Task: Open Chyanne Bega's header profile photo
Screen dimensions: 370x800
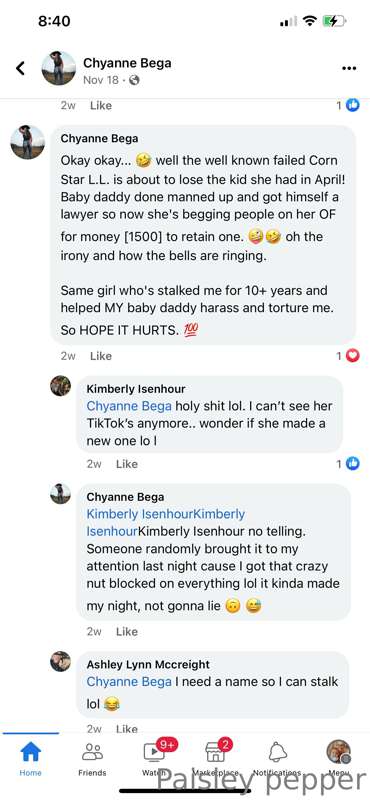Action: [x=59, y=68]
